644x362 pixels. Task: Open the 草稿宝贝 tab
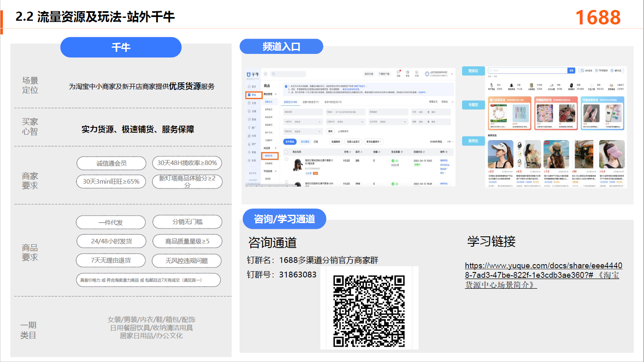coord(433,102)
